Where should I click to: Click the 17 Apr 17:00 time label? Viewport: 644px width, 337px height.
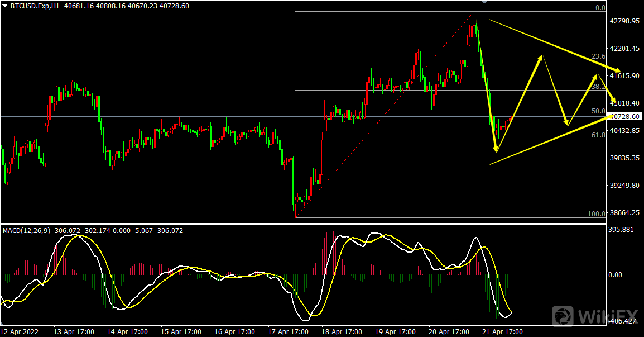288,331
